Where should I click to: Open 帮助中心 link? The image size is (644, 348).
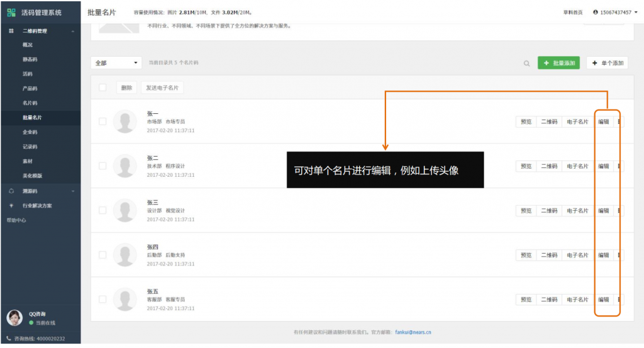[x=16, y=220]
